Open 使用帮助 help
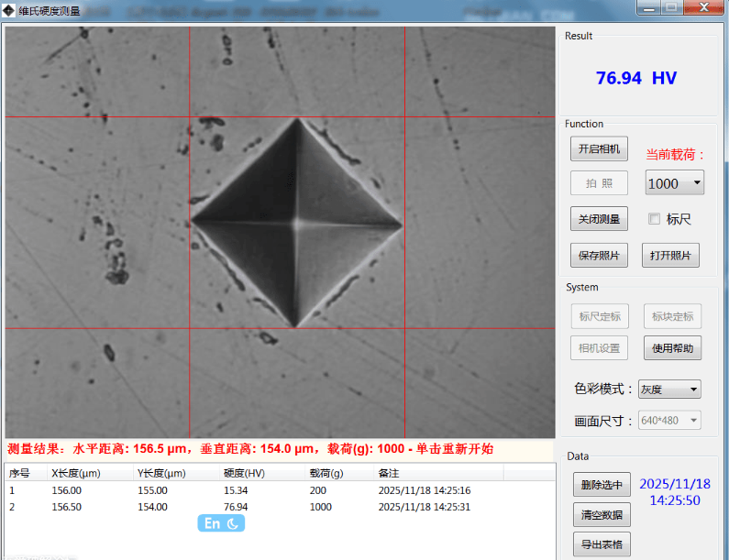Screen dimensions: 729x560 coord(672,348)
